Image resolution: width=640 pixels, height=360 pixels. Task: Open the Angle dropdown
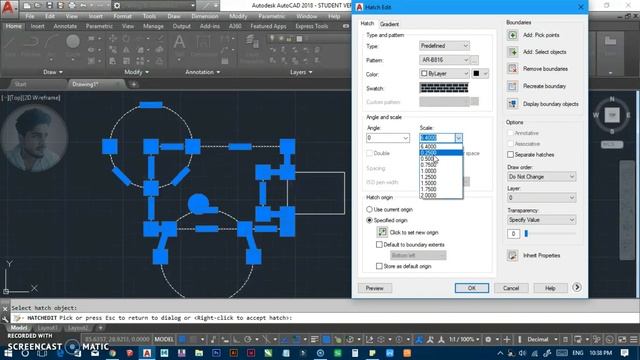[388, 138]
